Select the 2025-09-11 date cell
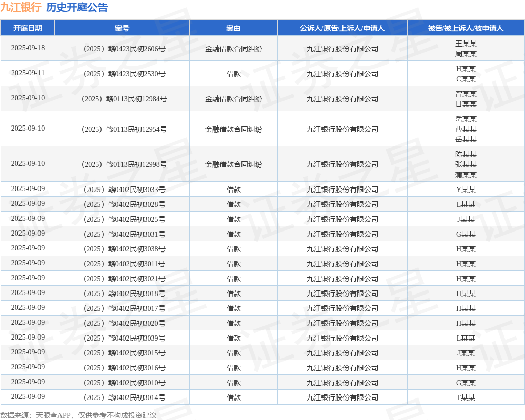525x420 pixels. [28, 73]
